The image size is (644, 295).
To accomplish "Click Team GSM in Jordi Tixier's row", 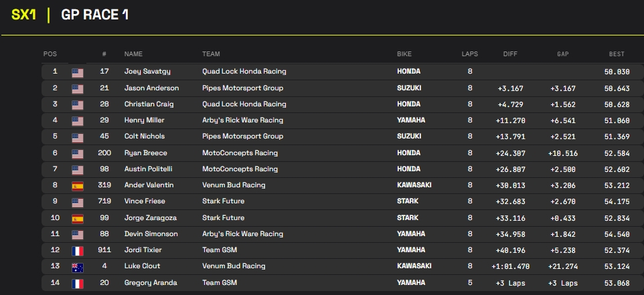I will click(x=220, y=250).
